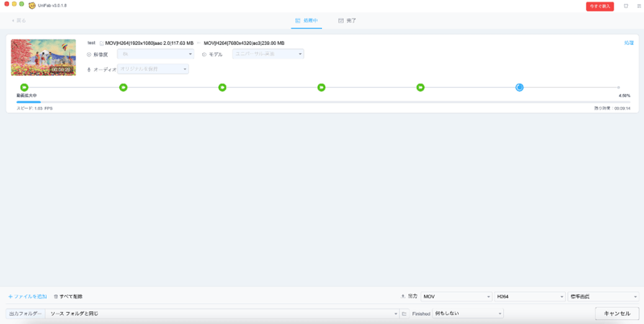
Task: Click the trash icon beside すべて削除
Action: click(56, 297)
